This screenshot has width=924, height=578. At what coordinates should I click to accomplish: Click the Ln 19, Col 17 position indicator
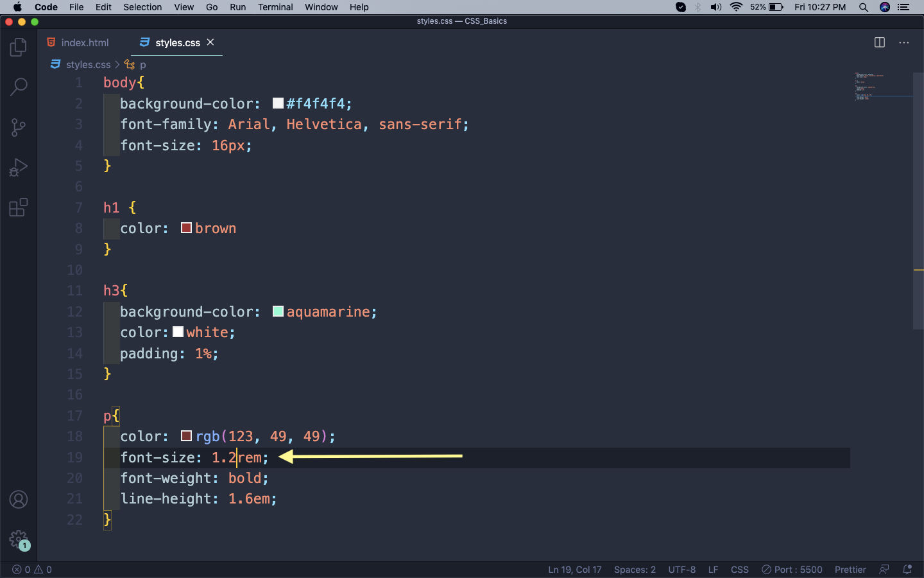(575, 570)
